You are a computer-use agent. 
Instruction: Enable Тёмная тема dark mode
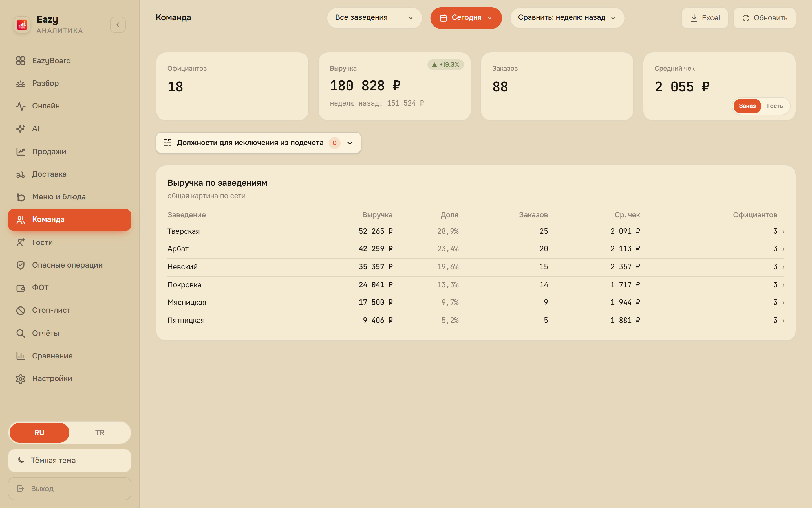(69, 461)
